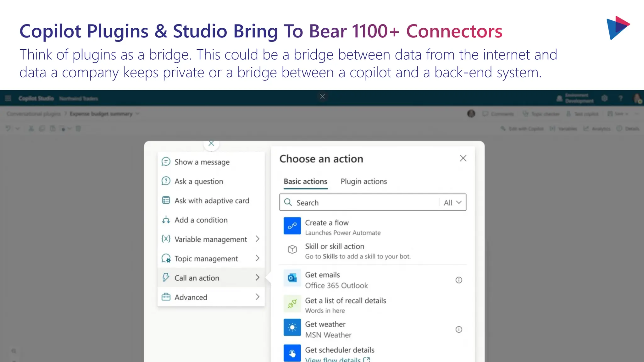The height and width of the screenshot is (362, 644).
Task: Open Skills link in skill action description
Action: (x=330, y=256)
